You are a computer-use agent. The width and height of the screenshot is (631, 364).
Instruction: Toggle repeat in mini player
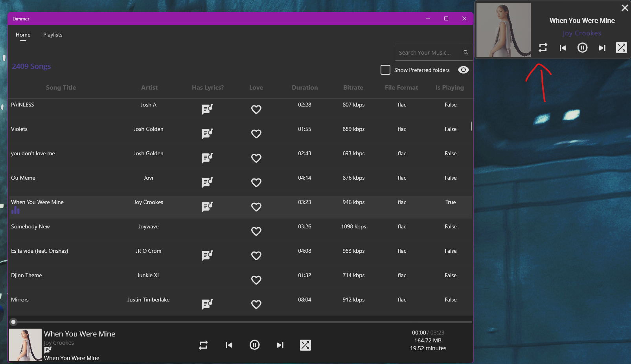coord(543,48)
